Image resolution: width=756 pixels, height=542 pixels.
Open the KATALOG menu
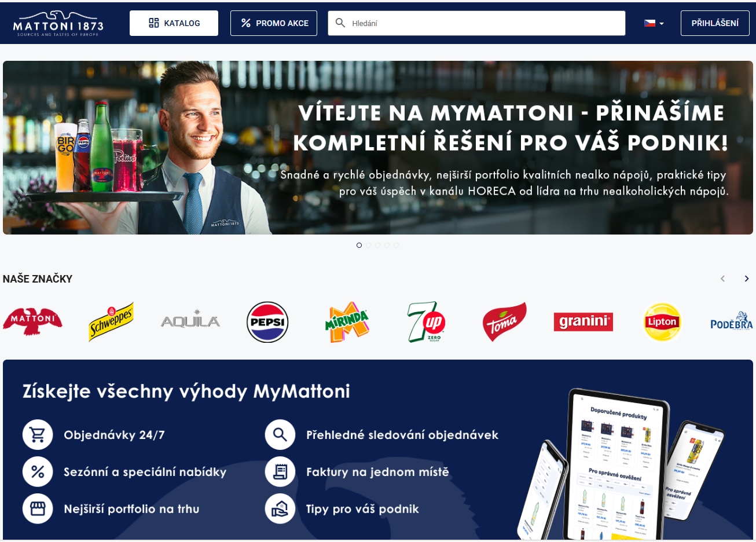(x=174, y=23)
